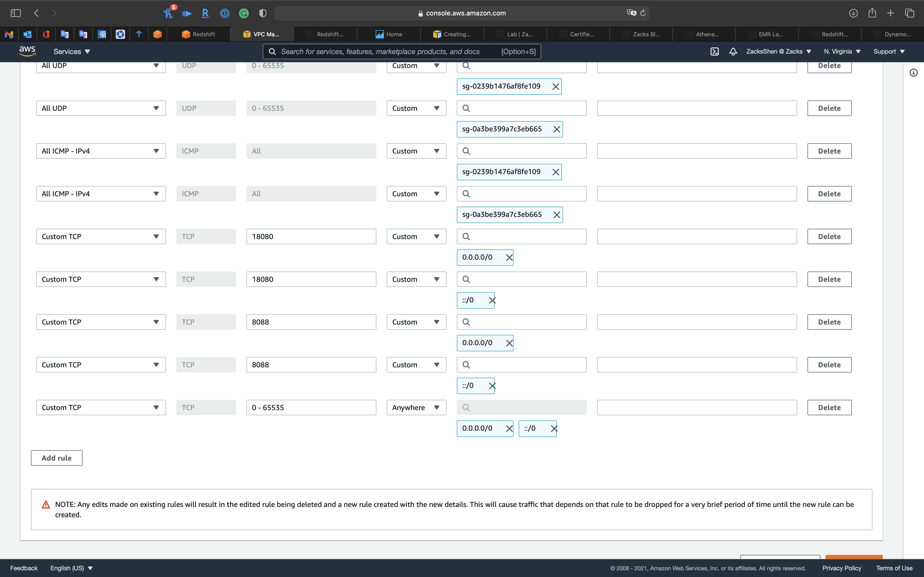Open the AWS CloudShell icon

tap(714, 52)
